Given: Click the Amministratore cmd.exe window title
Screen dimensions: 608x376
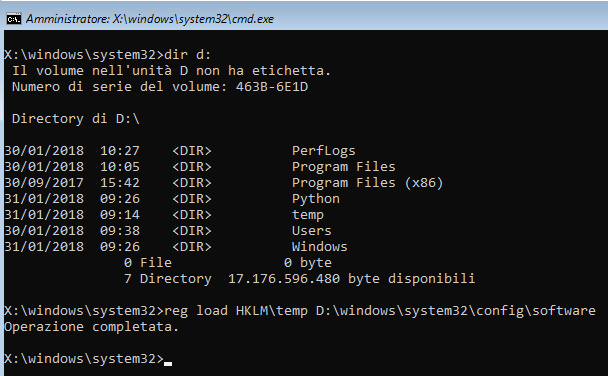Looking at the screenshot, I should coord(150,19).
